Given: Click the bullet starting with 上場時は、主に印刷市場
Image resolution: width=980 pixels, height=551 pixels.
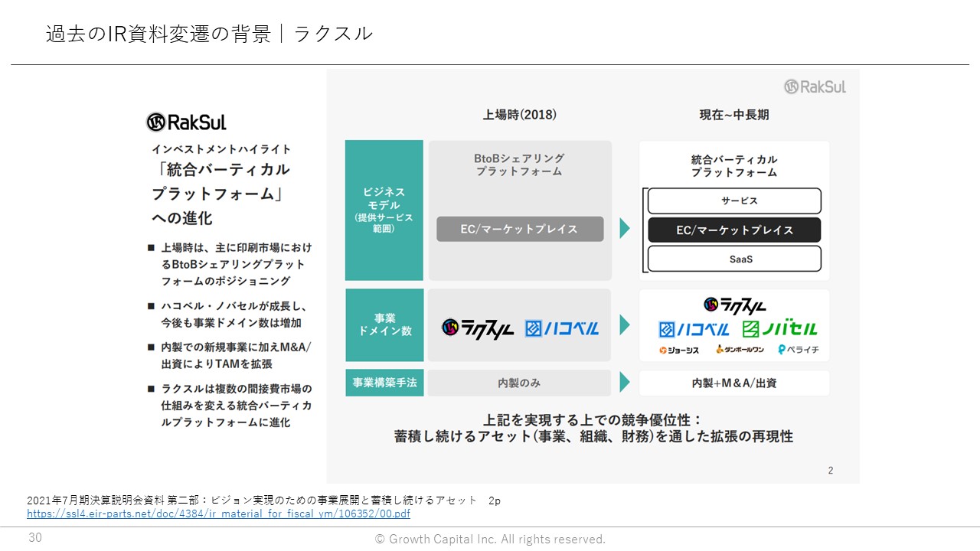Looking at the screenshot, I should coord(230,265).
